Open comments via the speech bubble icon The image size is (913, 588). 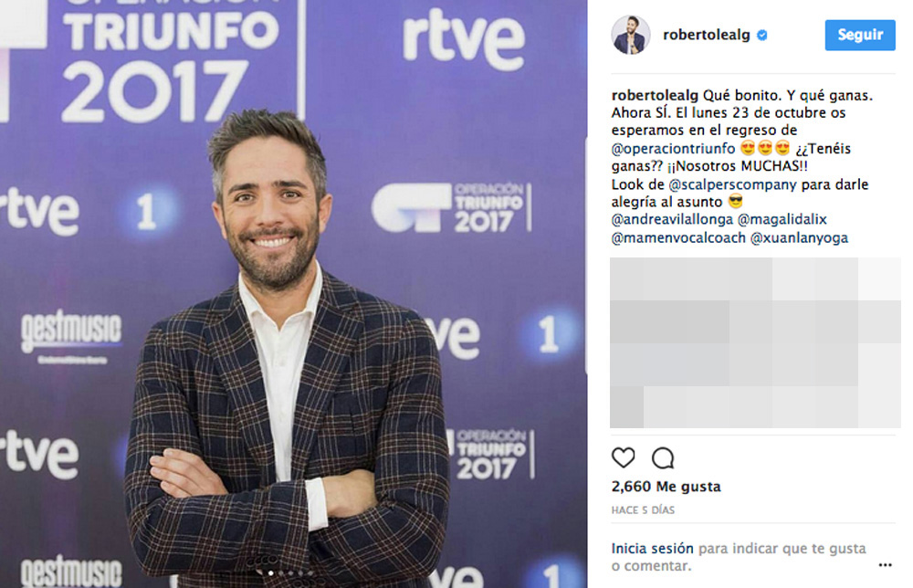click(x=663, y=458)
